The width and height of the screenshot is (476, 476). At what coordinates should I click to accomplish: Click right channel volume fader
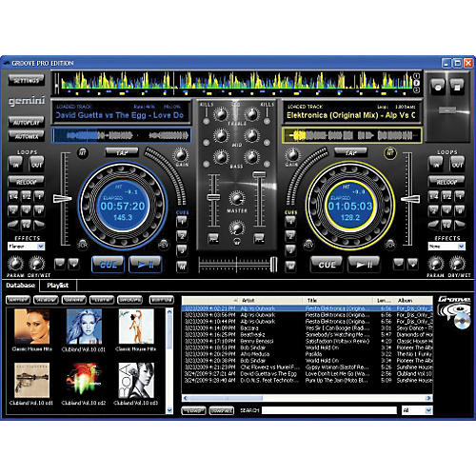click(x=259, y=174)
